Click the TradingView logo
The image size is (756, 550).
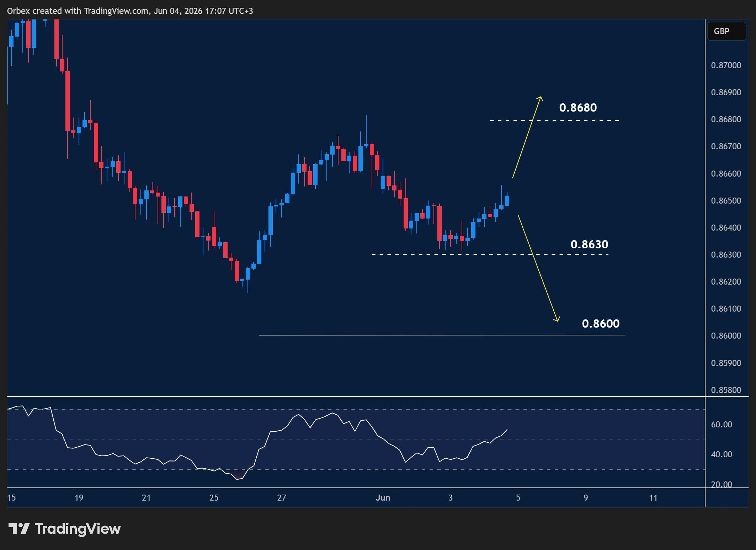[64, 529]
